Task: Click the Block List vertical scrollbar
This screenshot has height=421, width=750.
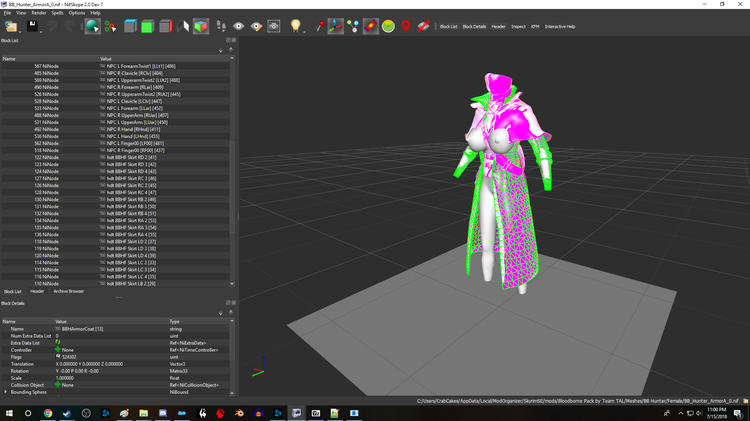Action: coord(232,187)
